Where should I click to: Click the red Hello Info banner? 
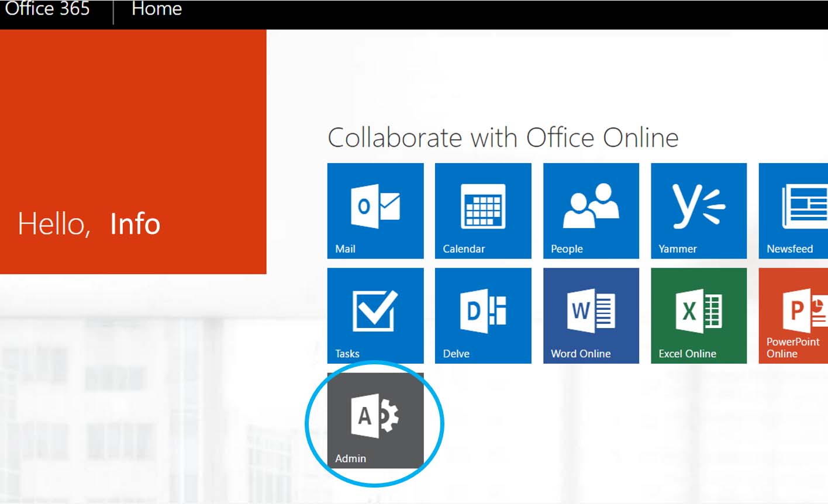(x=133, y=151)
